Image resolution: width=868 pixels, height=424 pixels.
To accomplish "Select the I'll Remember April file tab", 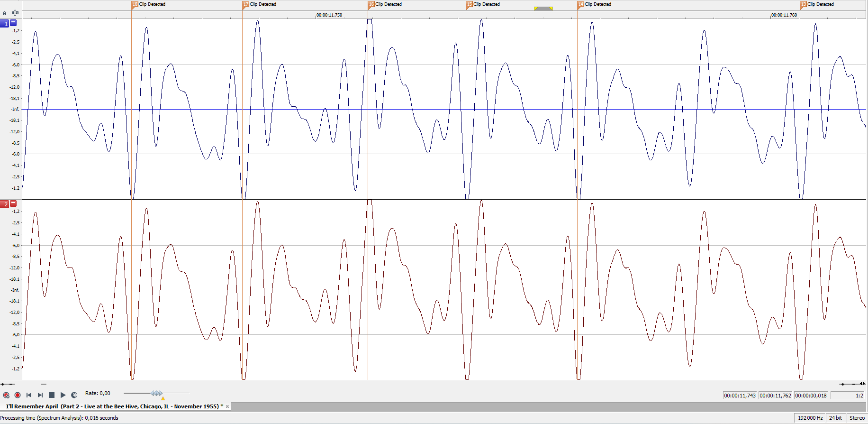I will (112, 406).
